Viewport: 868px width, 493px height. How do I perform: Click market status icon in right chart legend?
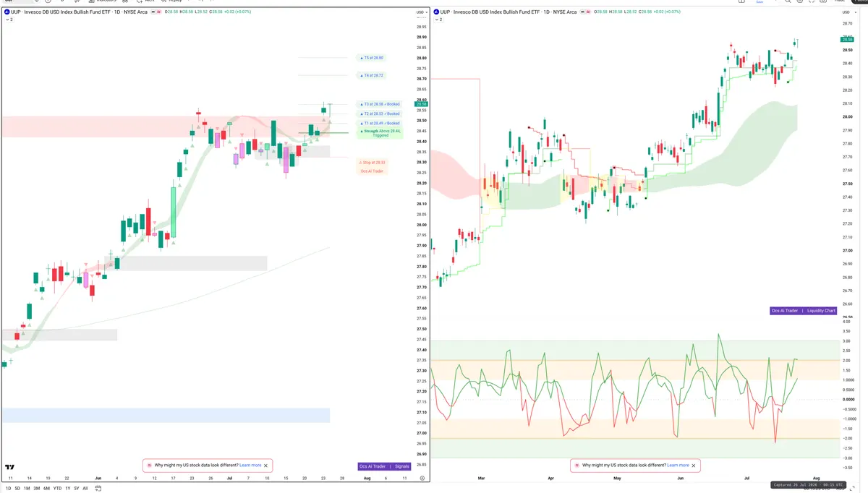click(x=584, y=12)
